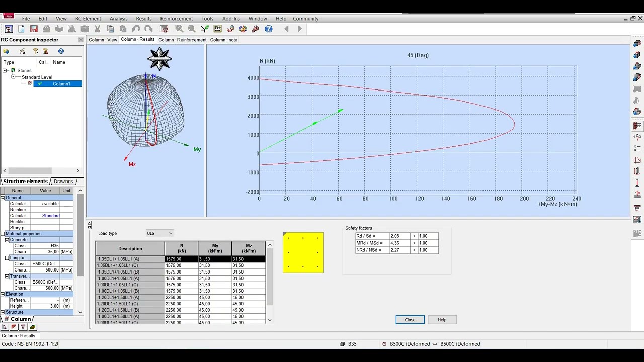The height and width of the screenshot is (362, 644).
Task: Open the Load type ULS dropdown
Action: point(159,233)
